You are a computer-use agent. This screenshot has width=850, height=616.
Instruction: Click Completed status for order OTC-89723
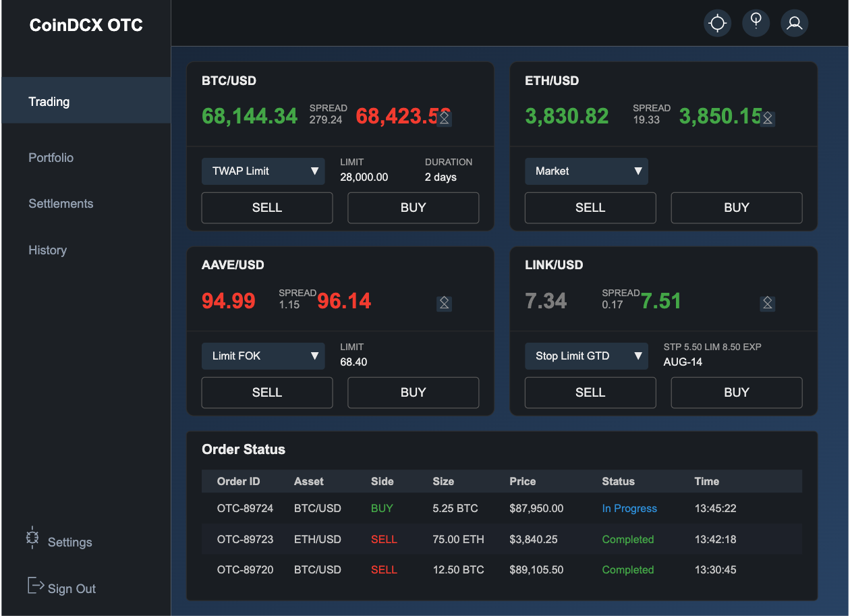pos(628,540)
